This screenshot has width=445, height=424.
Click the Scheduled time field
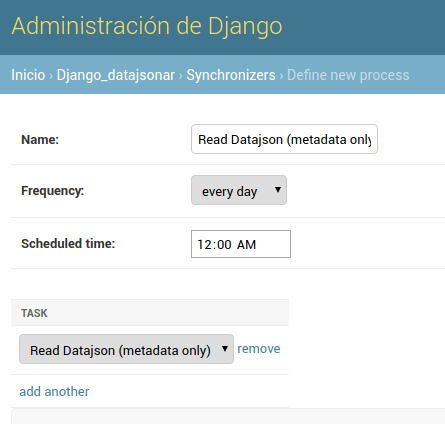pyautogui.click(x=241, y=244)
